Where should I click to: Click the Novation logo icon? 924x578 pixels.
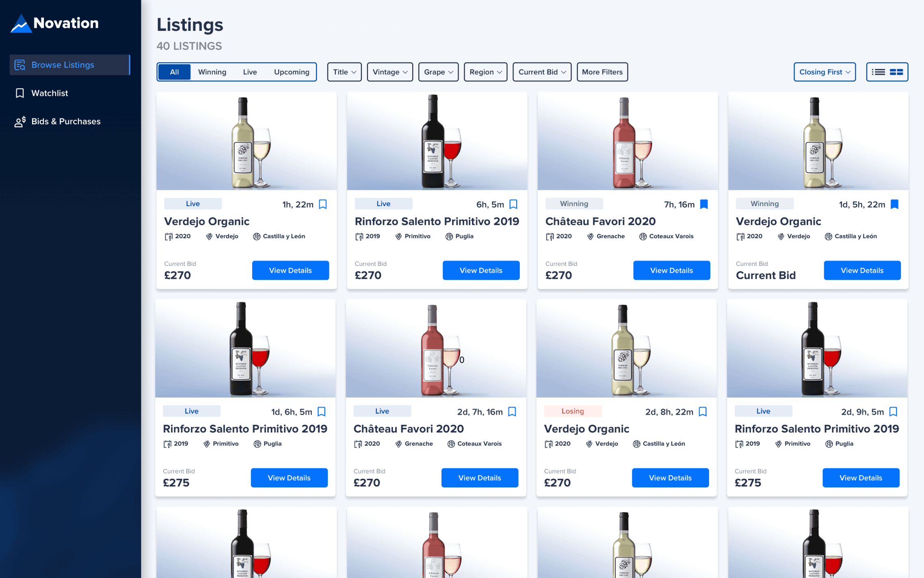click(x=21, y=24)
